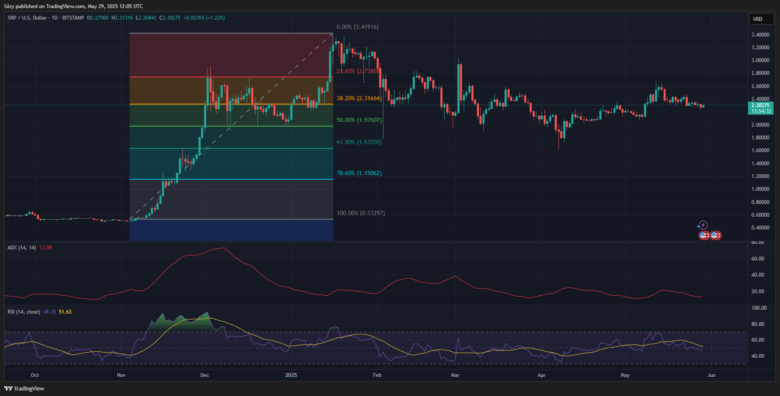Click the yellow RSI moving average value 51.63

click(x=65, y=311)
